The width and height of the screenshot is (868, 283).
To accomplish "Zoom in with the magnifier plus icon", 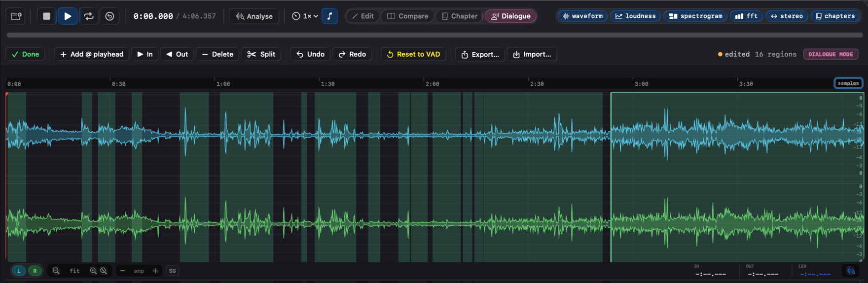I will coord(93,271).
